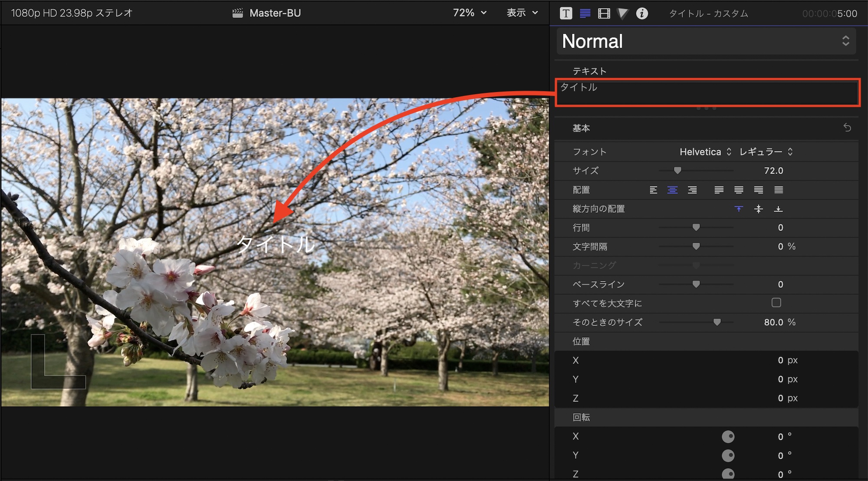Screen dimensions: 868x481
Task: Click the タイトル text input field
Action: tap(707, 92)
